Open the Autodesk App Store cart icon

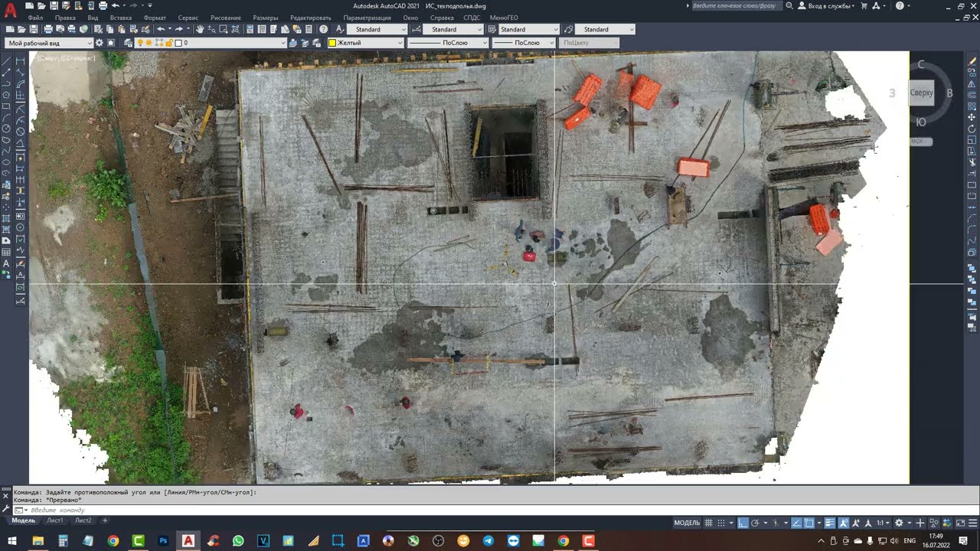click(x=864, y=5)
